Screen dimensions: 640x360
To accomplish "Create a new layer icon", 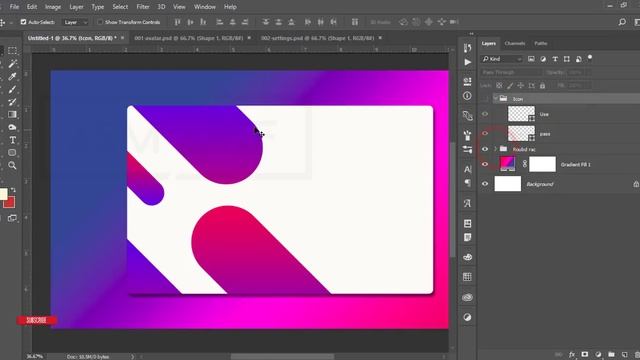I will point(624,354).
